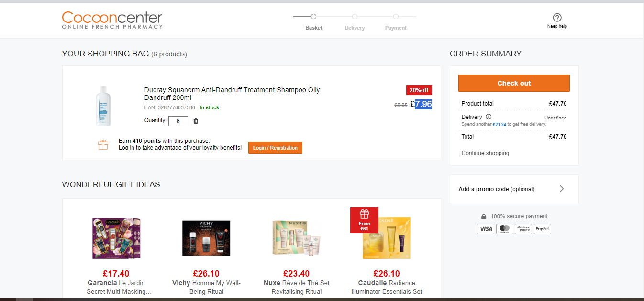Click the 'In stock' status text
This screenshot has height=301, width=644.
[210, 107]
